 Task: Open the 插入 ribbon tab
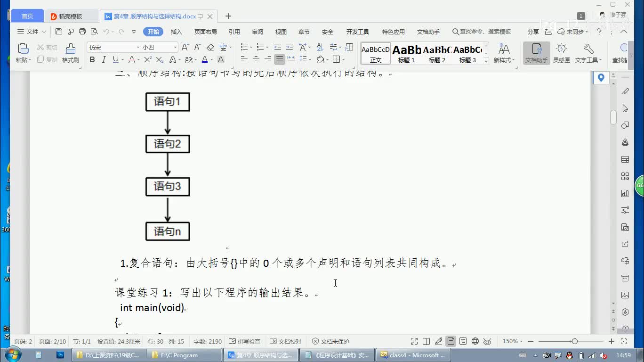(x=176, y=32)
